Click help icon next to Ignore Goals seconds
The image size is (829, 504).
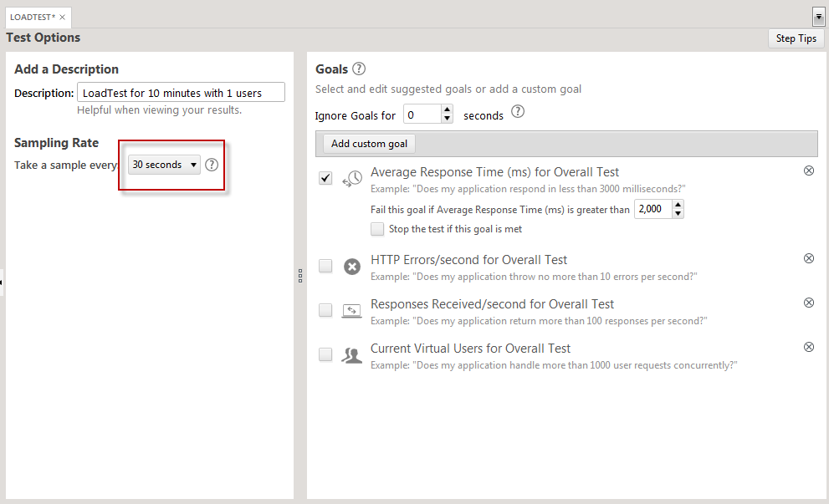[x=518, y=111]
